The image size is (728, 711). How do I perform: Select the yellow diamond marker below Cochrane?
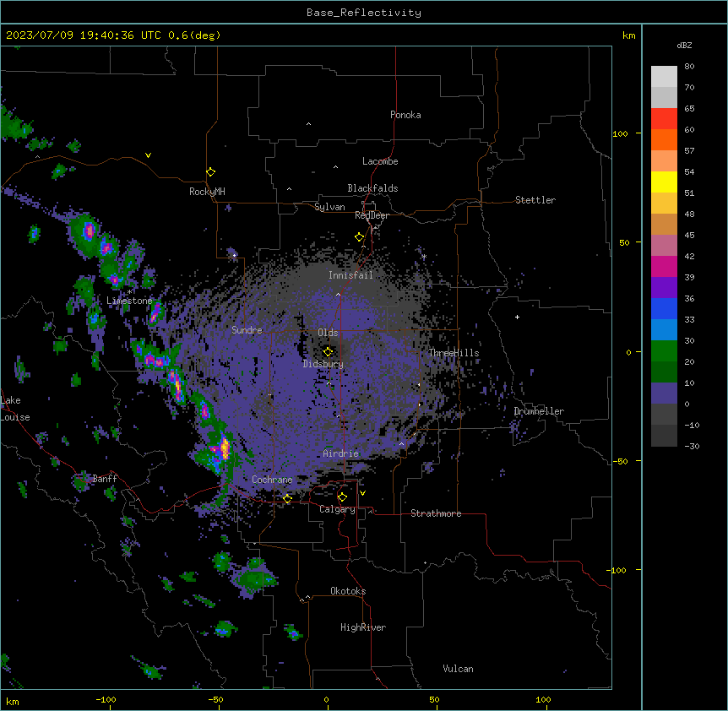point(287,498)
